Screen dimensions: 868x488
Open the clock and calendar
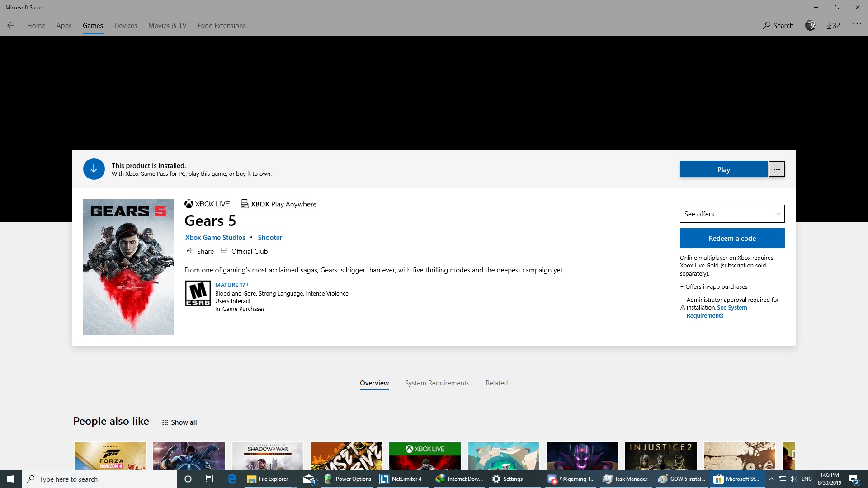829,479
